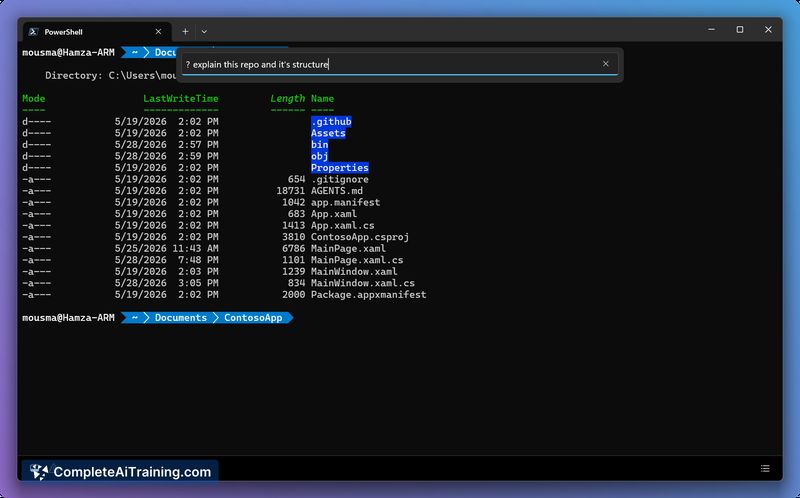Click mousma@Hamza-ARM in the bottom prompt

pyautogui.click(x=68, y=317)
